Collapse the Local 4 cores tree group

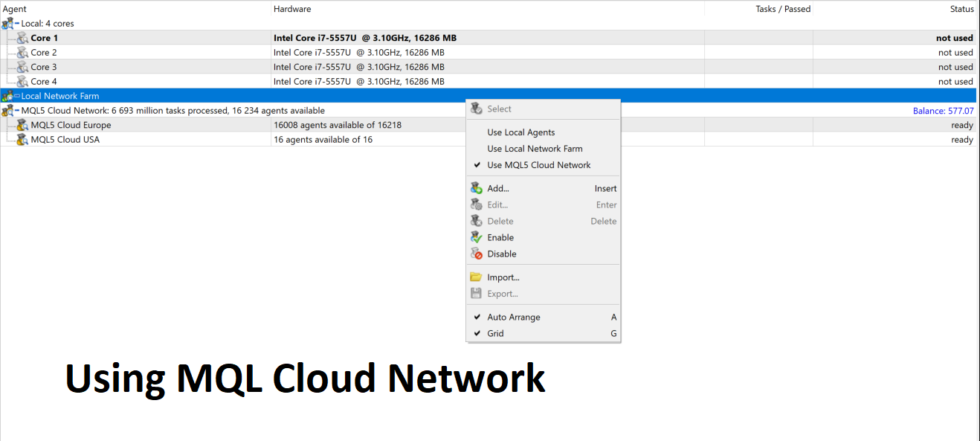click(x=17, y=24)
